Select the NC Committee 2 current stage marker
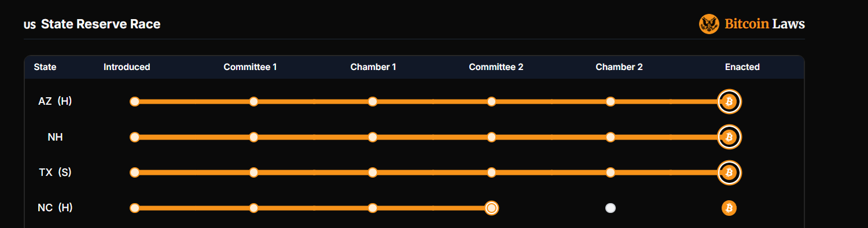The height and width of the screenshot is (228, 868). pos(491,208)
